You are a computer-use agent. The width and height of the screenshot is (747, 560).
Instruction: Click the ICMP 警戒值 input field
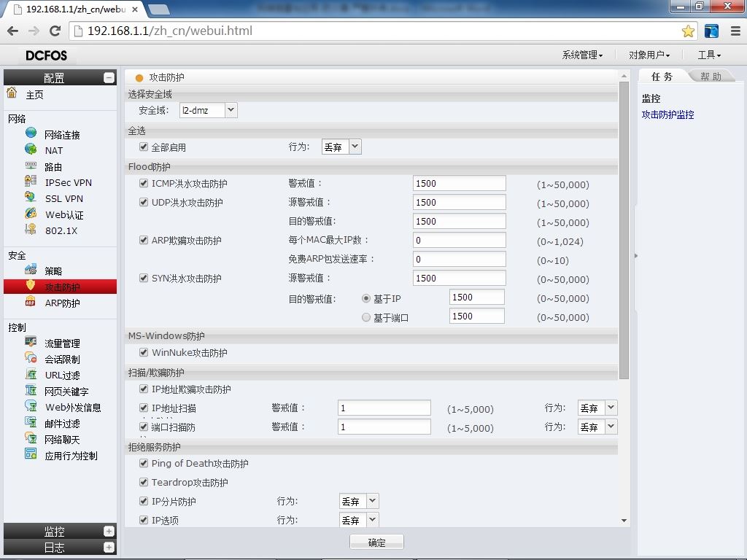[x=460, y=183]
